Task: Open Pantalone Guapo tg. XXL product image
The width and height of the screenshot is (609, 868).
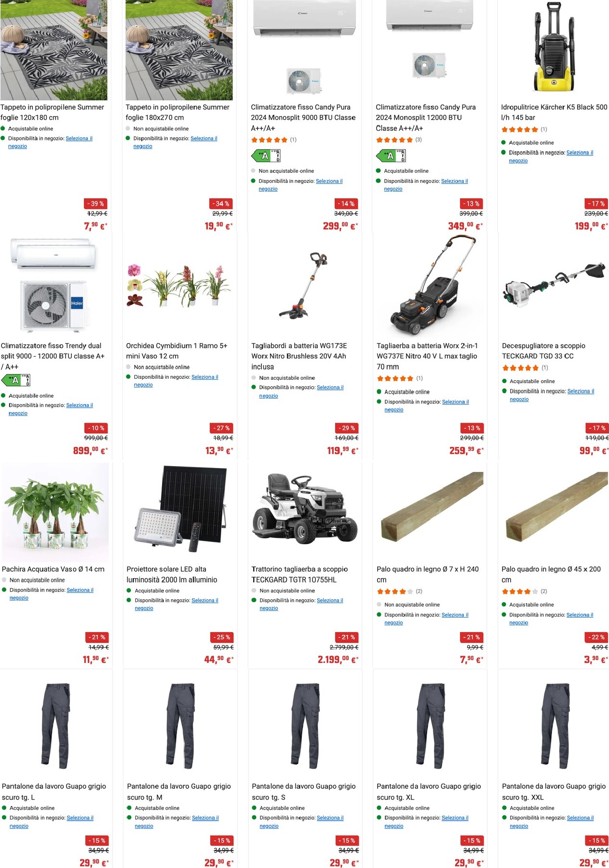Action: pos(555,726)
